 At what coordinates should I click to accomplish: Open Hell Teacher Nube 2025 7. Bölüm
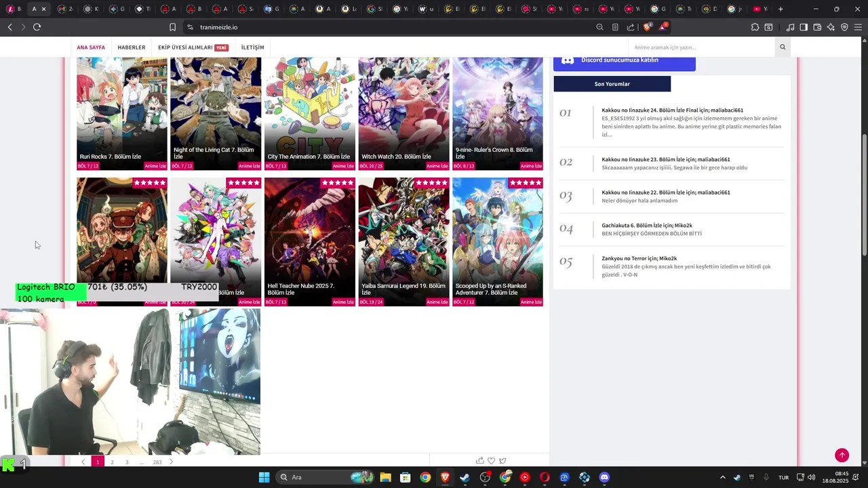pyautogui.click(x=310, y=242)
